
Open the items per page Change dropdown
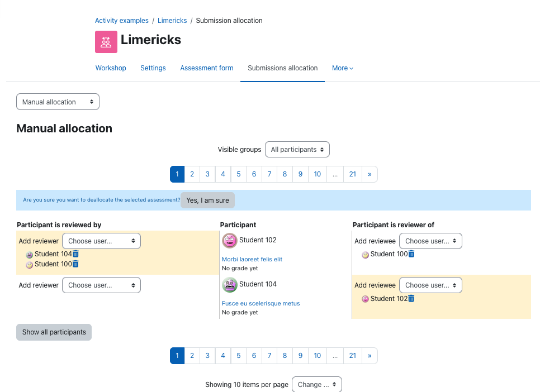pos(317,384)
